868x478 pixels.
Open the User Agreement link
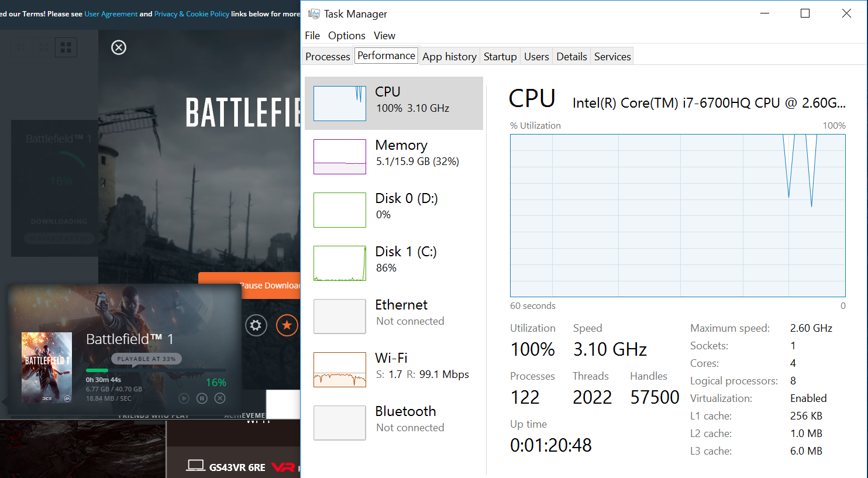111,13
